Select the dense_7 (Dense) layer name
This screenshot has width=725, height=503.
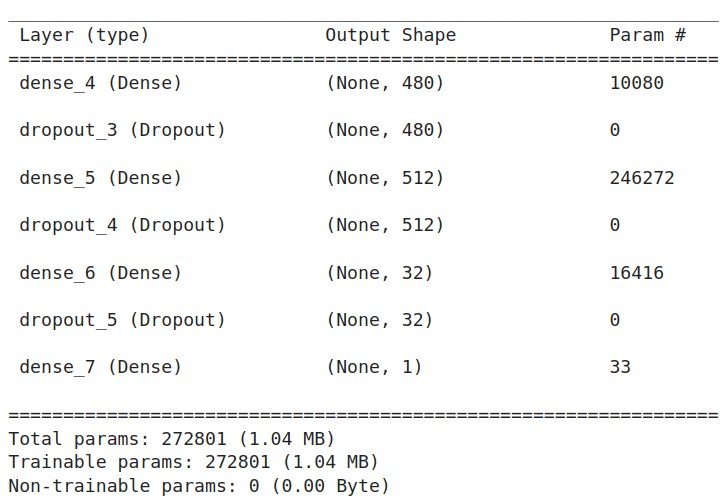coord(100,367)
